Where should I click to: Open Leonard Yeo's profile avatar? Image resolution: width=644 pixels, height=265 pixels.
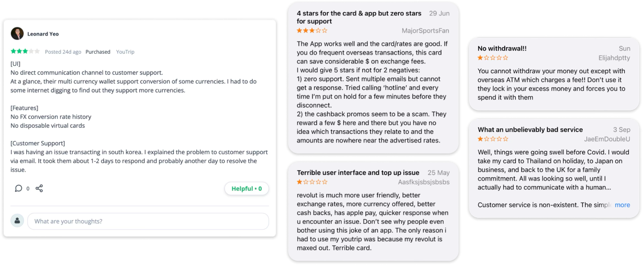[17, 33]
